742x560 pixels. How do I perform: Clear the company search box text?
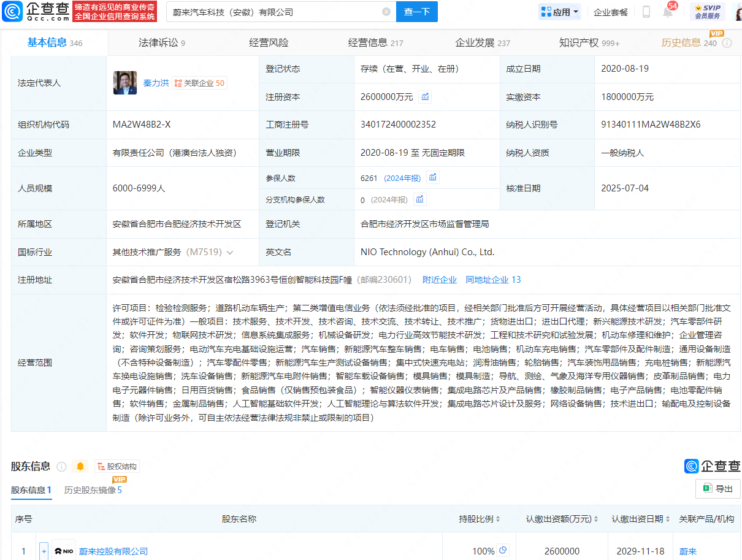pyautogui.click(x=386, y=12)
